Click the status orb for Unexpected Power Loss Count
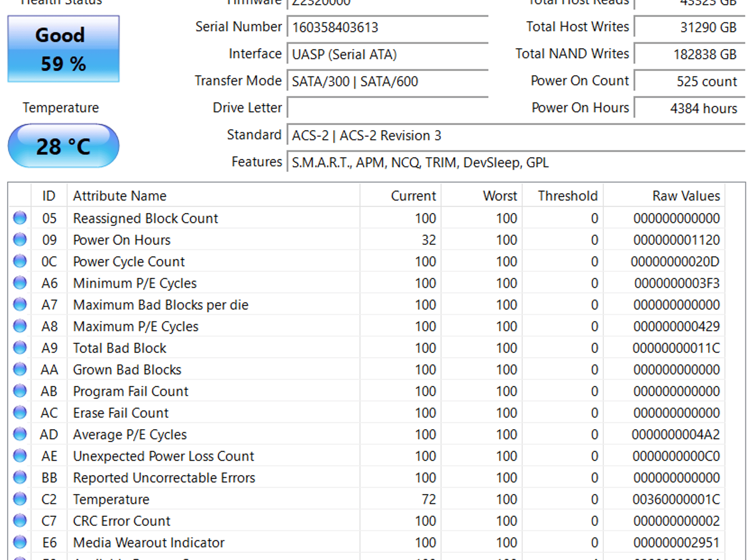Image resolution: width=747 pixels, height=560 pixels. pyautogui.click(x=20, y=456)
